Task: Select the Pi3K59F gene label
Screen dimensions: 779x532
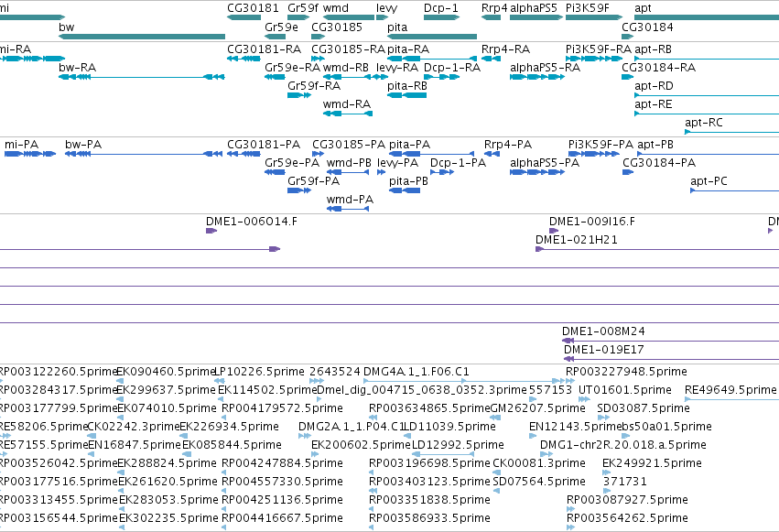Action: pyautogui.click(x=588, y=8)
